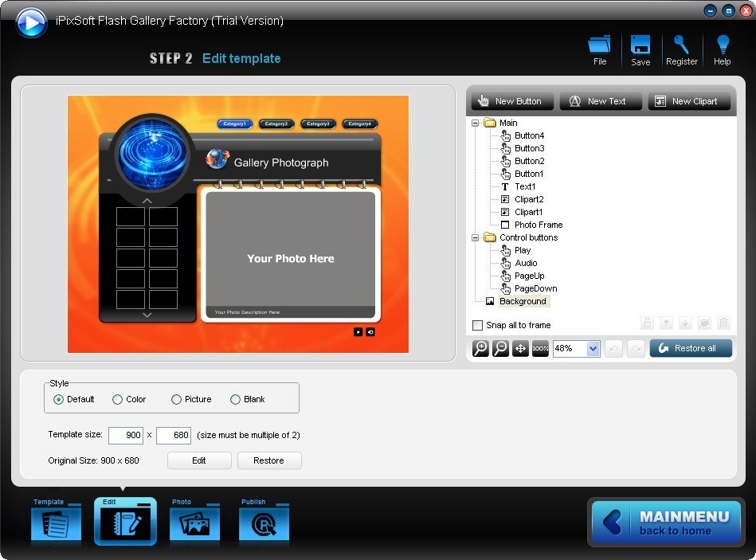Click the delete trash icon
The height and width of the screenshot is (560, 756).
coord(723,323)
